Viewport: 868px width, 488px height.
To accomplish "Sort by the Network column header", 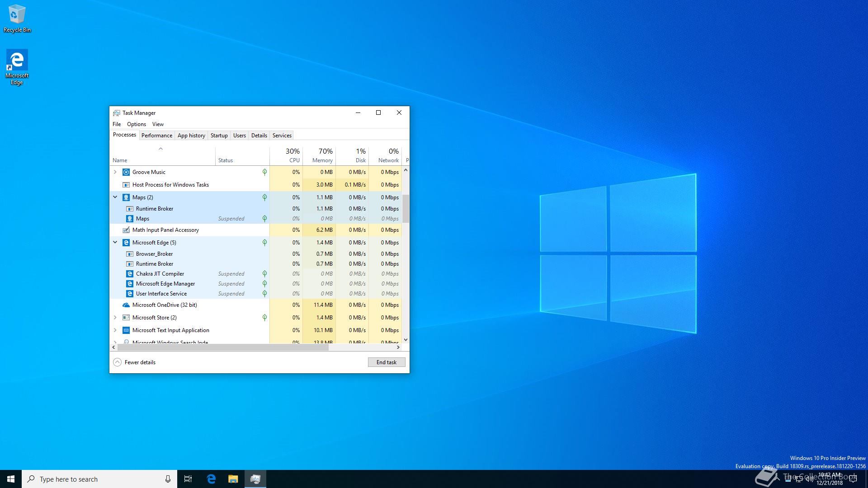I will (x=385, y=156).
